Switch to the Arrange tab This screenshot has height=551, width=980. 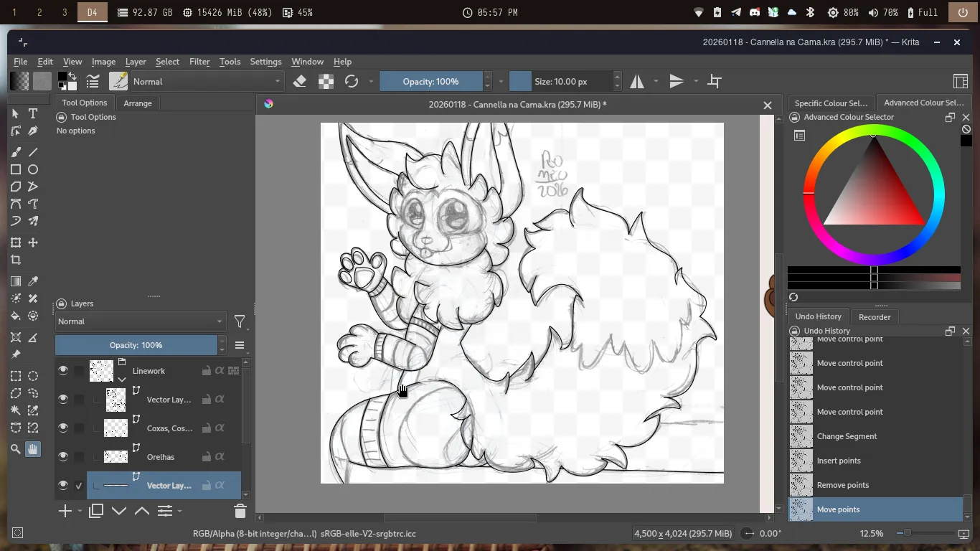click(138, 103)
